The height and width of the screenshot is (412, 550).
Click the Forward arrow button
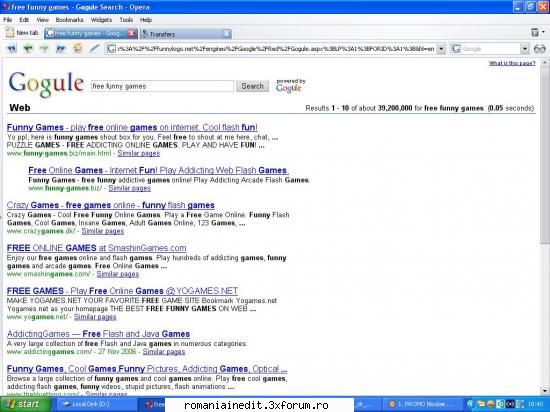pyautogui.click(x=44, y=48)
